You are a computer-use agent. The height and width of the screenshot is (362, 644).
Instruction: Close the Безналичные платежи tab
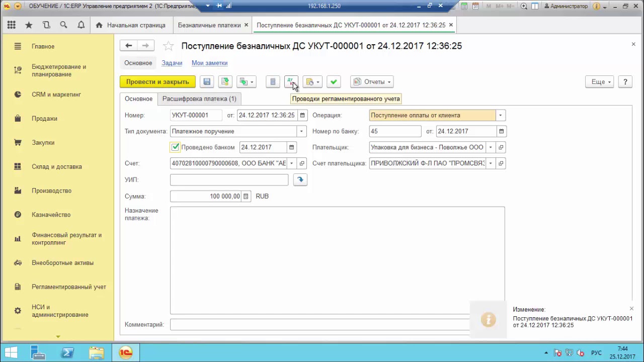coord(246,25)
